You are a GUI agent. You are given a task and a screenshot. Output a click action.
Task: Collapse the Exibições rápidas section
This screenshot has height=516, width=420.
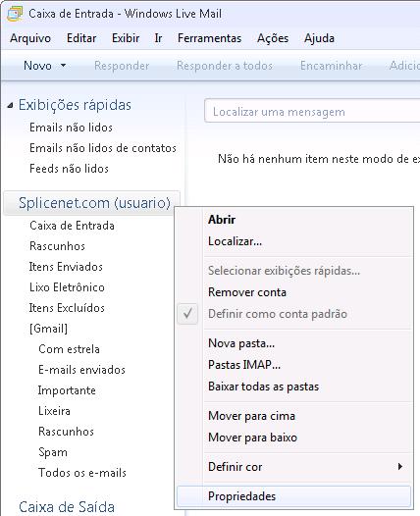click(x=11, y=106)
